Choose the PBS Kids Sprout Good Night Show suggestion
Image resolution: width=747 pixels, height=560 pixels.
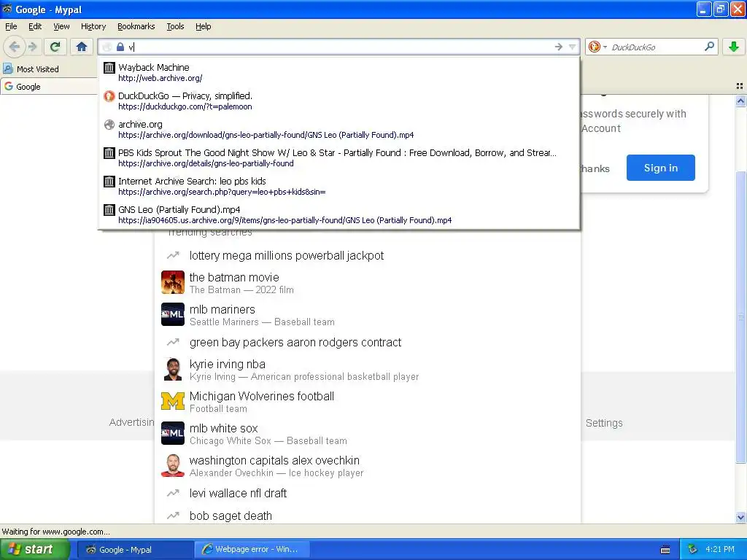[338, 157]
